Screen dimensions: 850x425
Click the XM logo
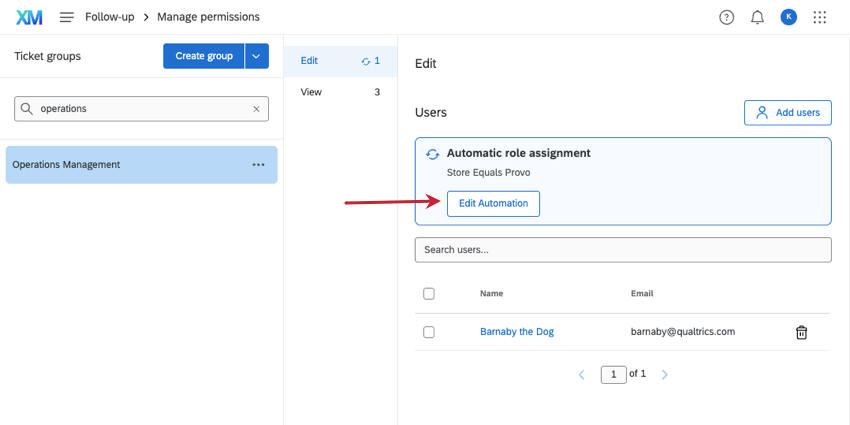[29, 17]
